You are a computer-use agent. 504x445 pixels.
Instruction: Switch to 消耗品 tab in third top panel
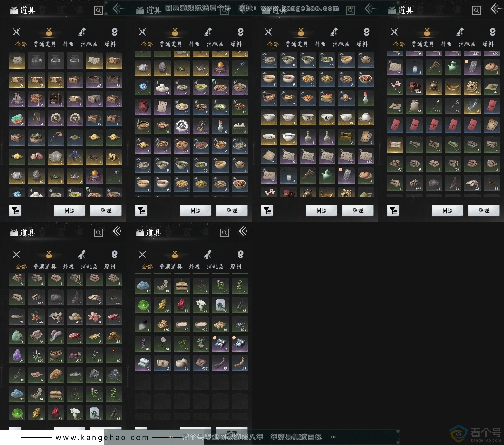(341, 44)
